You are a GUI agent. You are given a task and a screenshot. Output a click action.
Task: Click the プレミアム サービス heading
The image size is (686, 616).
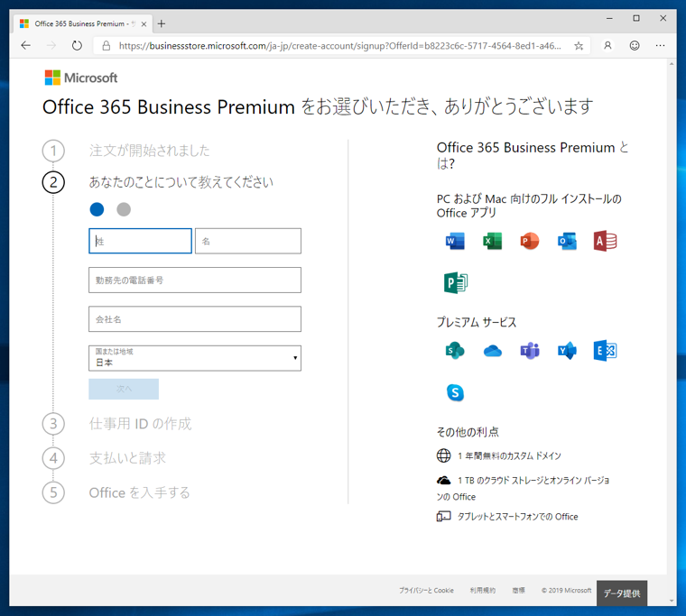pyautogui.click(x=477, y=322)
